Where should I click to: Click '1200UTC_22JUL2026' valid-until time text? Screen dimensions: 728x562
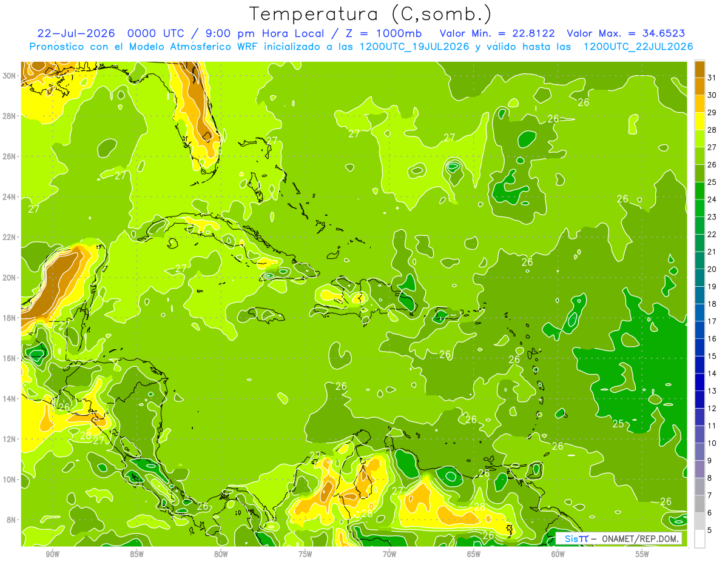tap(638, 47)
